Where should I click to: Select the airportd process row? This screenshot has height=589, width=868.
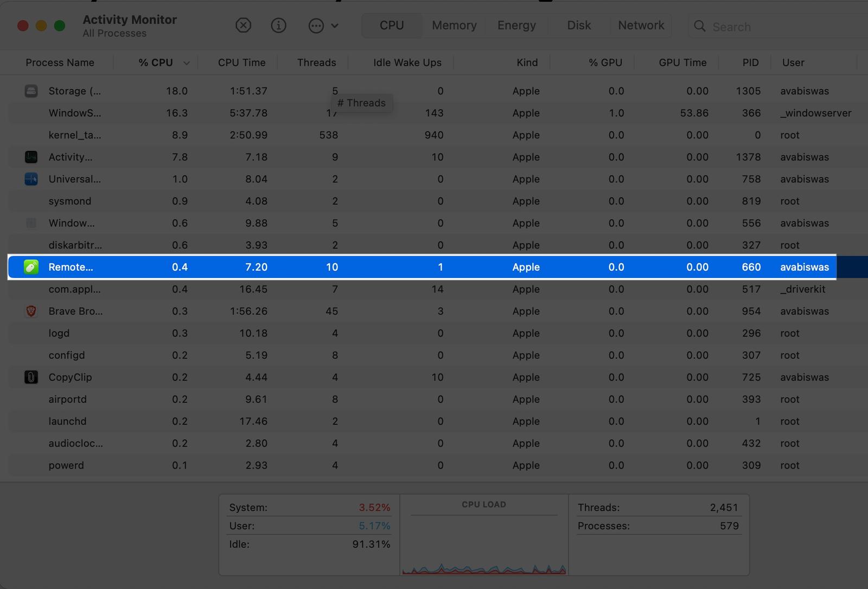tap(438, 399)
